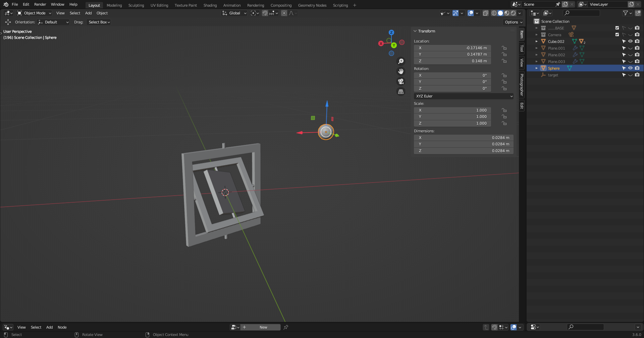Image resolution: width=644 pixels, height=338 pixels.
Task: Toggle viewport overlays icon
Action: tap(471, 13)
